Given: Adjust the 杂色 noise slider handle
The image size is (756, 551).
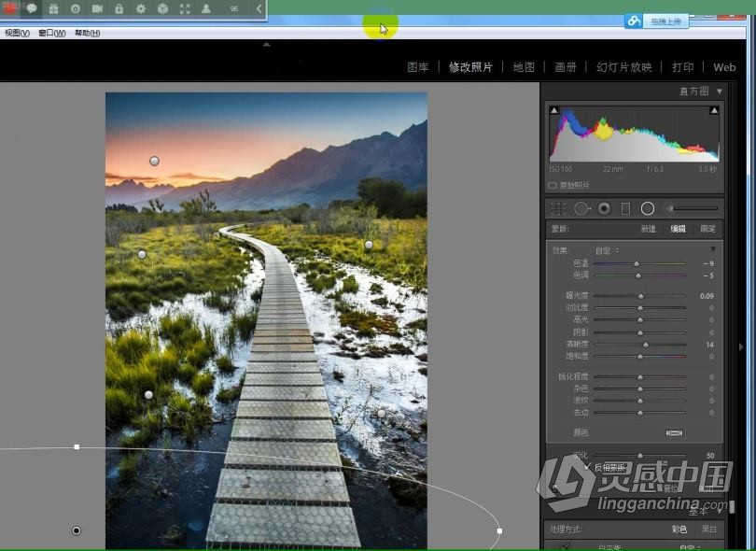Looking at the screenshot, I should point(640,389).
